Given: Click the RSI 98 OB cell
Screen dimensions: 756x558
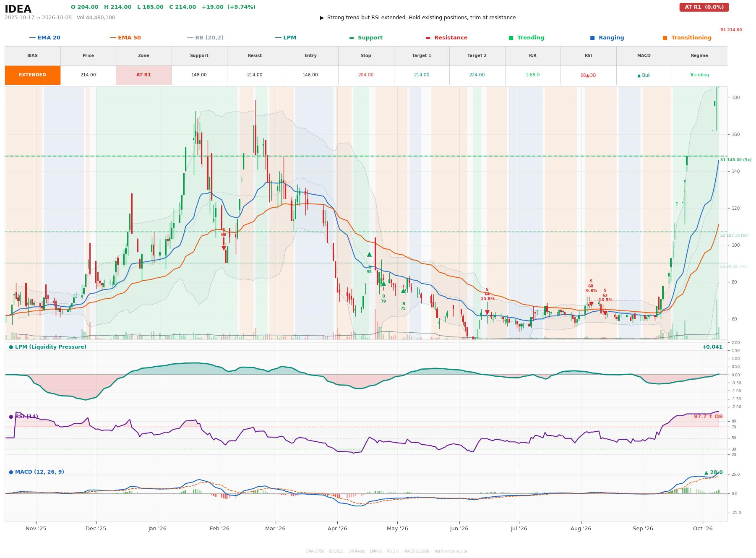Looking at the screenshot, I should click(588, 75).
